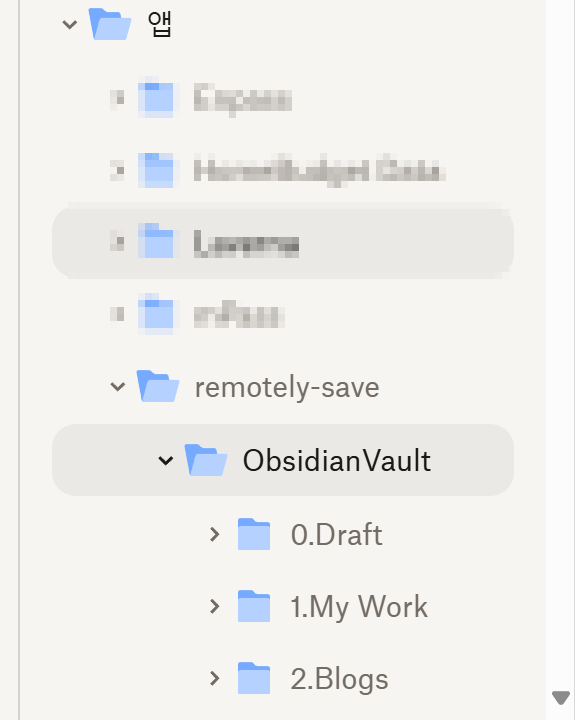Click the remotely-save open folder icon
575x720 pixels.
[x=158, y=386]
